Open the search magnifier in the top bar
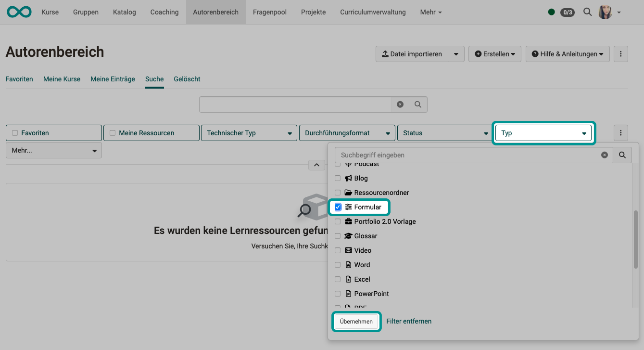 point(587,12)
